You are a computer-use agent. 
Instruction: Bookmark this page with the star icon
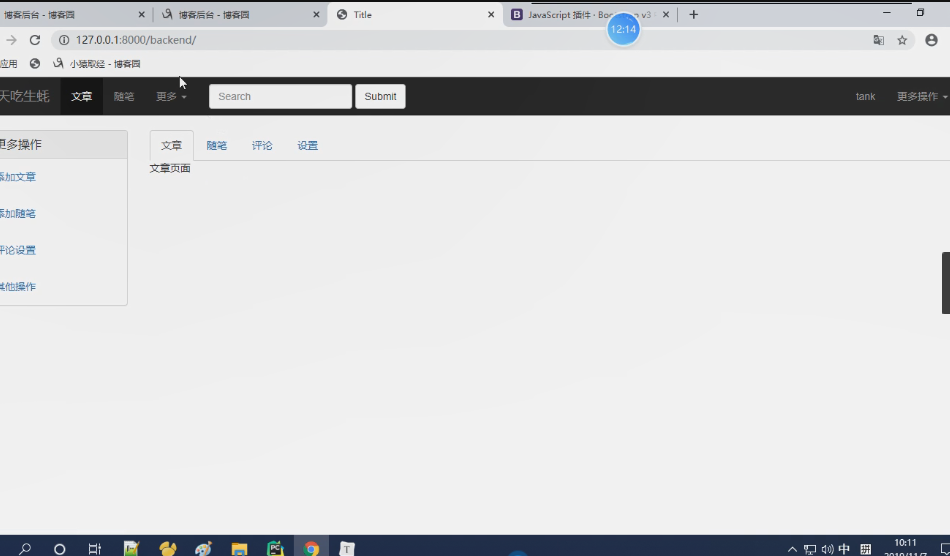(x=902, y=40)
